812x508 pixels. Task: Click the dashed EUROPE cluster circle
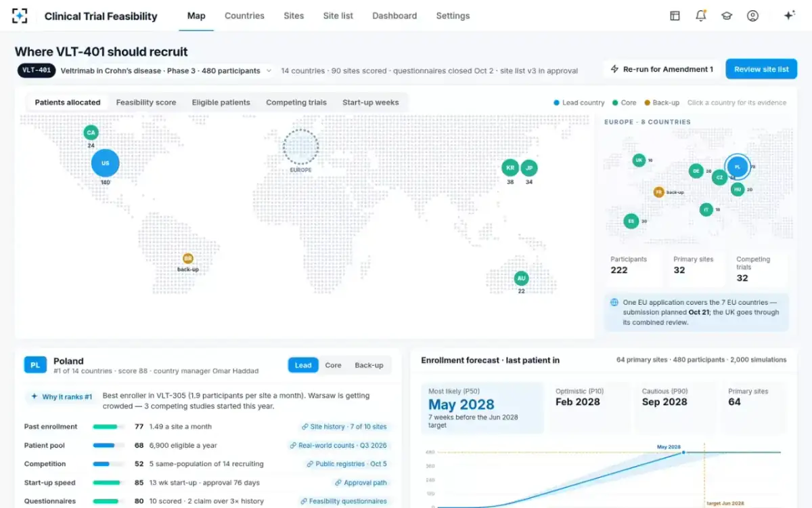pos(300,146)
